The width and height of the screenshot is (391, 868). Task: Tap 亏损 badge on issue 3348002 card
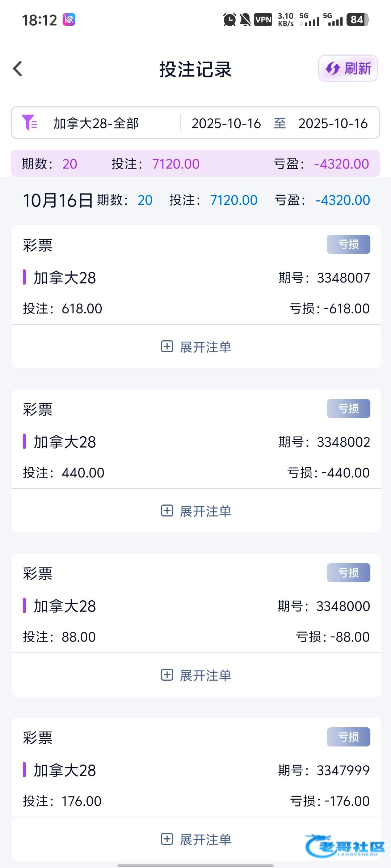point(348,409)
